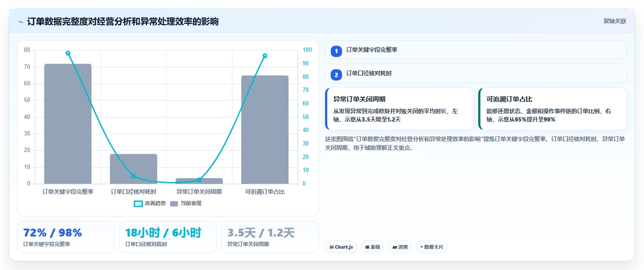
Task: Click the text 示意从65%提升至96%
Action: click(x=527, y=119)
